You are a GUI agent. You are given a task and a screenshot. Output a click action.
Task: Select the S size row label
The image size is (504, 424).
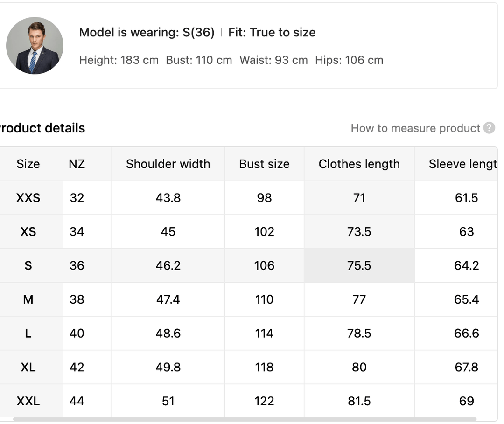[x=28, y=266]
